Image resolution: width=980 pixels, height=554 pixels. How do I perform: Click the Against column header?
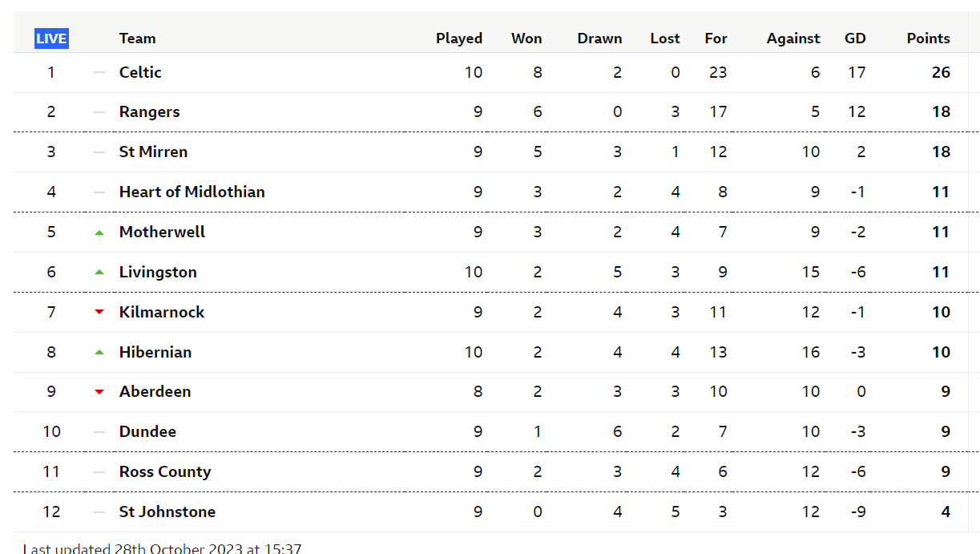pyautogui.click(x=793, y=38)
